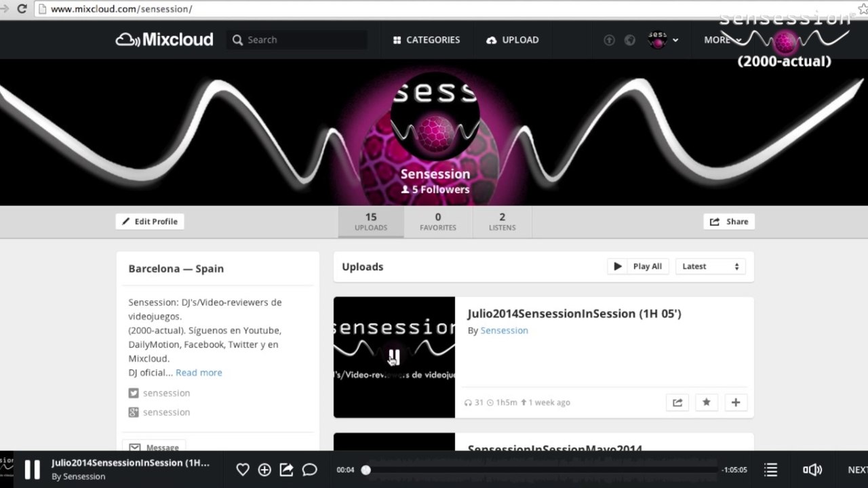Click the 5 Followers count
Viewport: 868px width, 488px height.
[x=435, y=190]
